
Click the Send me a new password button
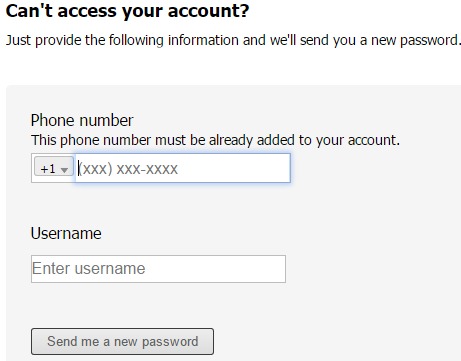click(122, 341)
